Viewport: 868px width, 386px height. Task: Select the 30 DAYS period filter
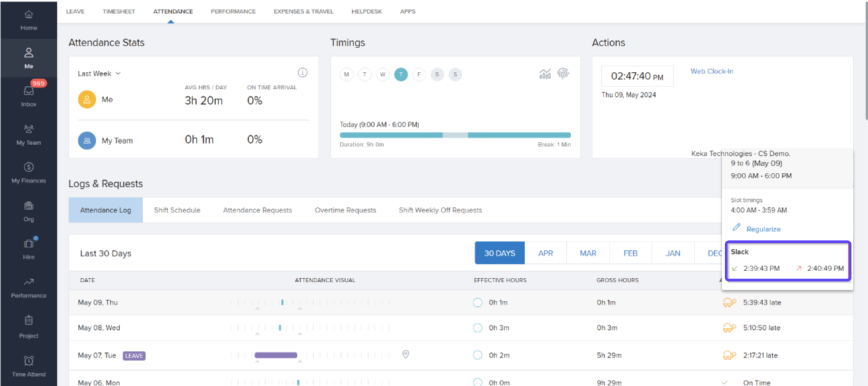(499, 253)
